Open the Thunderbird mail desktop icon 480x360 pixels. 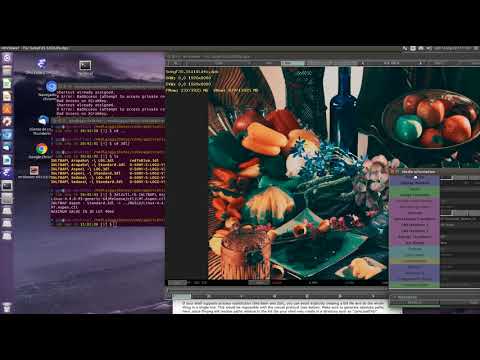42,121
